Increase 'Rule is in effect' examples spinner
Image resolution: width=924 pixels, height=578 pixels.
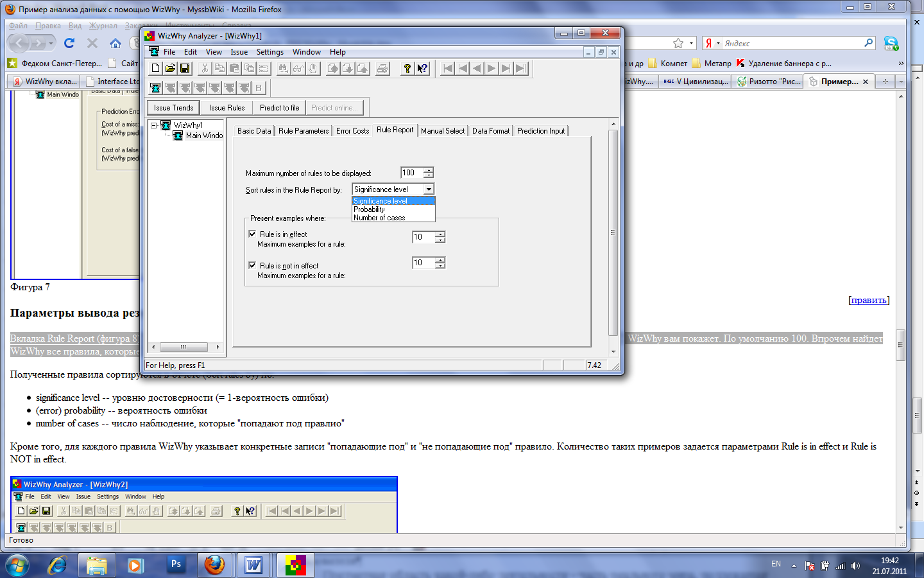(440, 234)
